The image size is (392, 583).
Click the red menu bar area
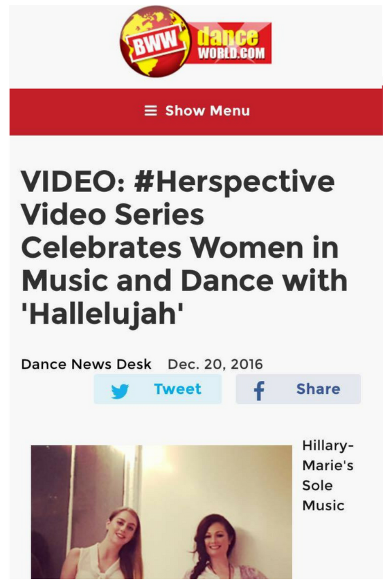(196, 112)
